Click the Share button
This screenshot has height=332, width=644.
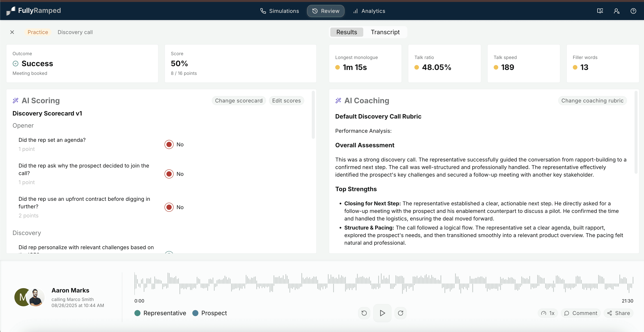pyautogui.click(x=618, y=313)
